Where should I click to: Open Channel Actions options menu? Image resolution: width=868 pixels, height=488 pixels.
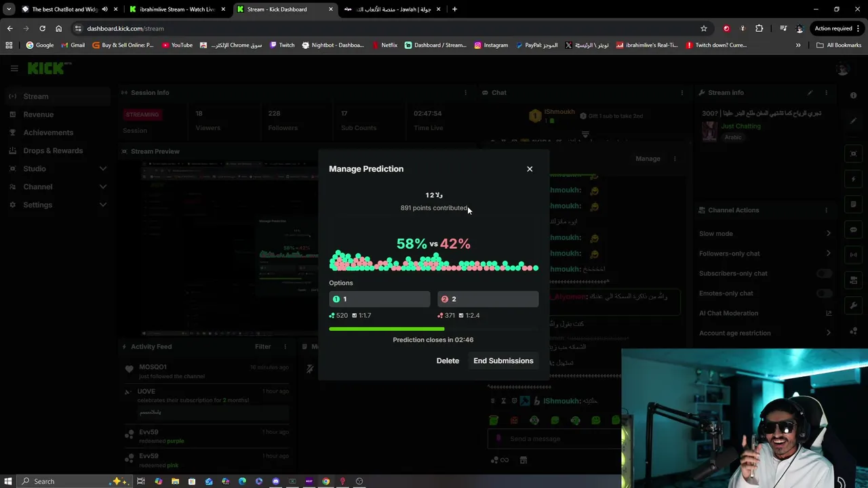[826, 210]
